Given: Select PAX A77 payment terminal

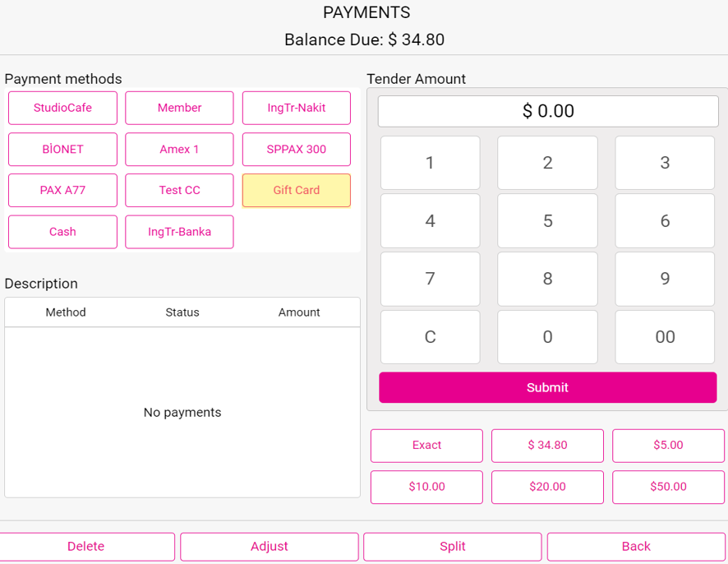Looking at the screenshot, I should click(62, 190).
